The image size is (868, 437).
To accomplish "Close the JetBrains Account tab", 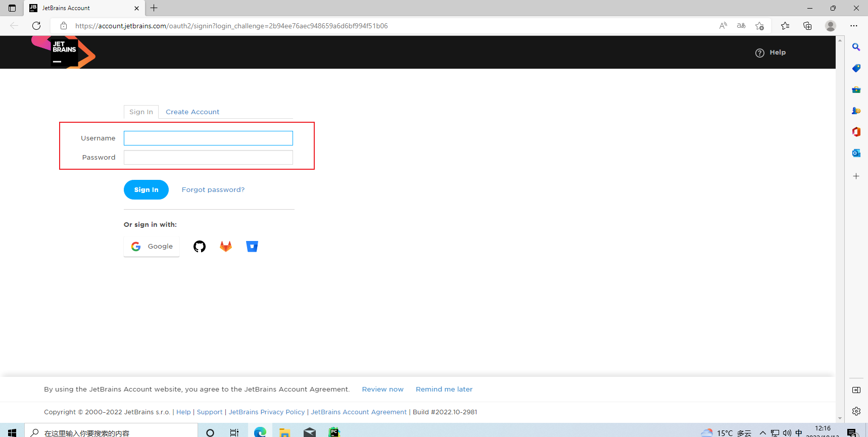I will coord(136,8).
